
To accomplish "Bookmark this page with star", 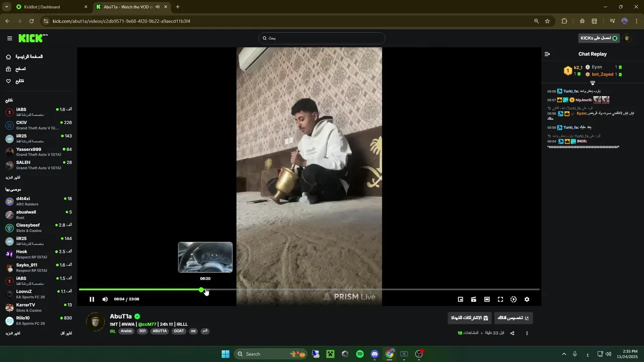I will pyautogui.click(x=547, y=21).
